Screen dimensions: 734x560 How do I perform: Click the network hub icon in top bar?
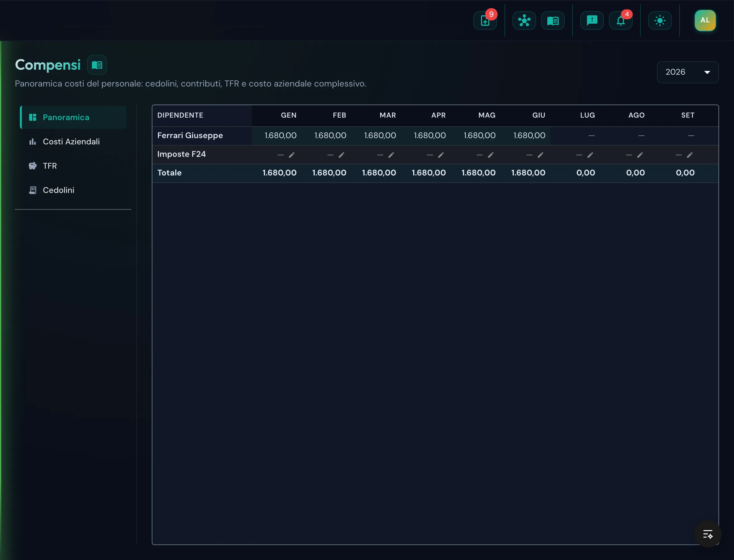(524, 21)
